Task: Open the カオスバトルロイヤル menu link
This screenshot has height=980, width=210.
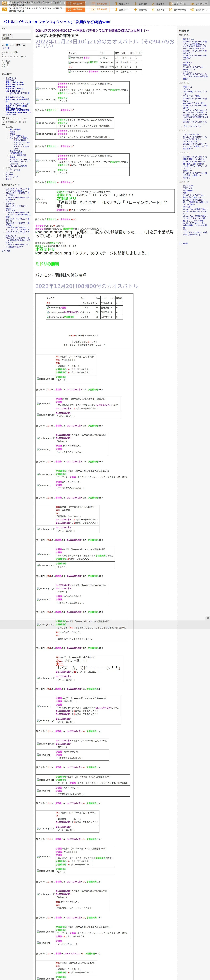Action: pyautogui.click(x=15, y=97)
